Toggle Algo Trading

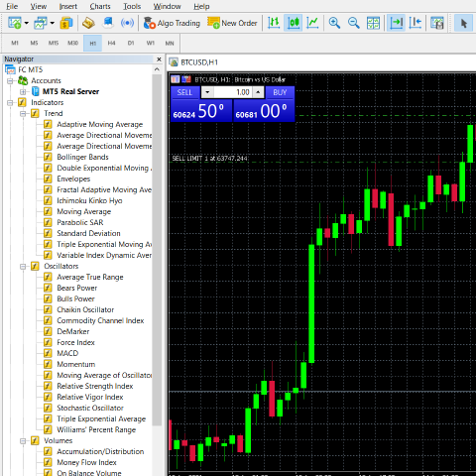(x=172, y=23)
